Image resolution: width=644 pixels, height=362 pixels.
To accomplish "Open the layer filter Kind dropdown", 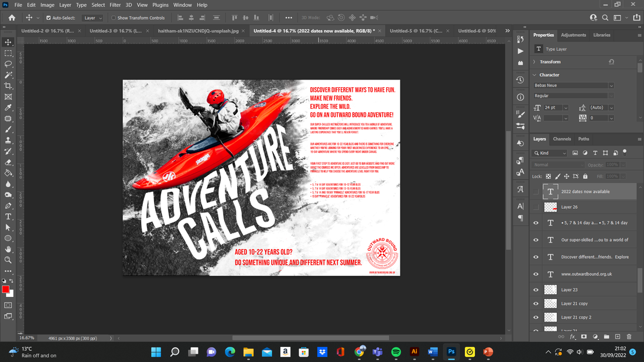I will (550, 153).
